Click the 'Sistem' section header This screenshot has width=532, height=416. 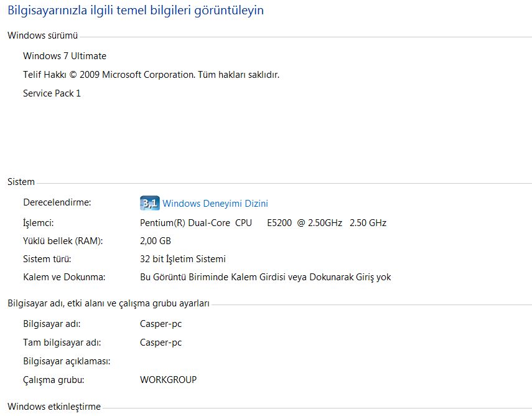[21, 182]
